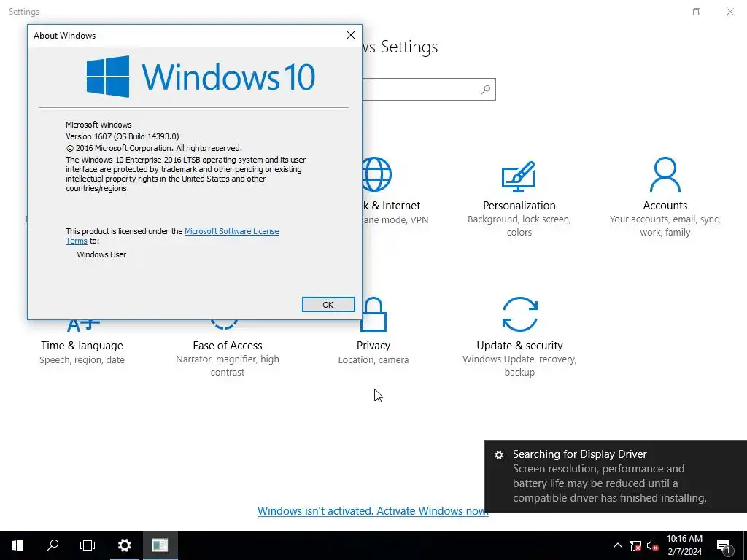The width and height of the screenshot is (747, 560).
Task: Open Searching for Display Driver notification
Action: [616, 477]
